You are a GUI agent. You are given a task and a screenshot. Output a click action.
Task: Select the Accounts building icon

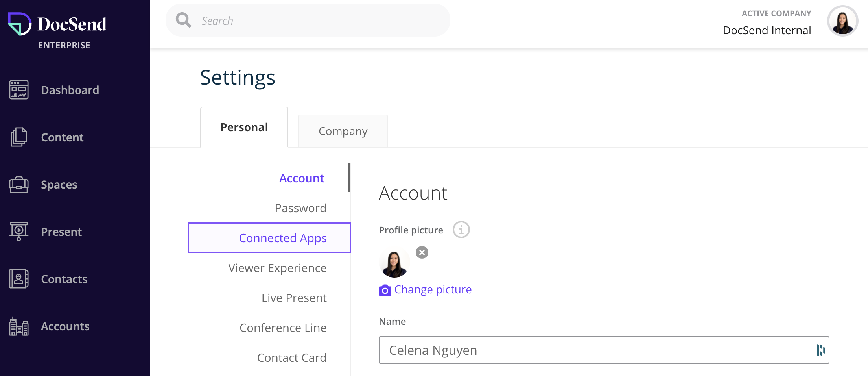18,326
